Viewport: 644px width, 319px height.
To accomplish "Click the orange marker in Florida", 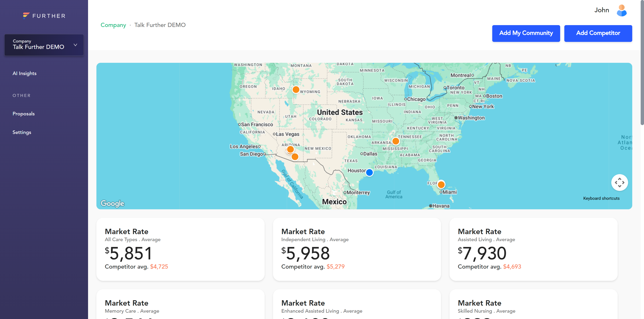I will (441, 185).
